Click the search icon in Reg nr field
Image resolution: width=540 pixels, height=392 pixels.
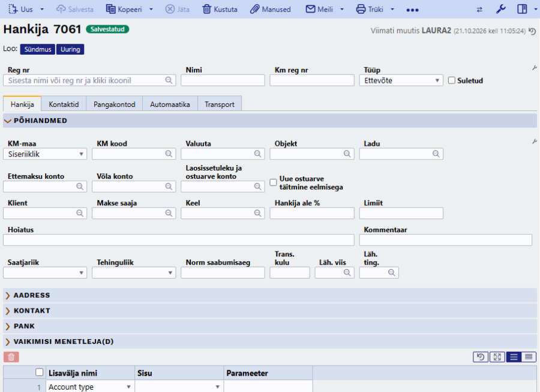[x=169, y=80]
